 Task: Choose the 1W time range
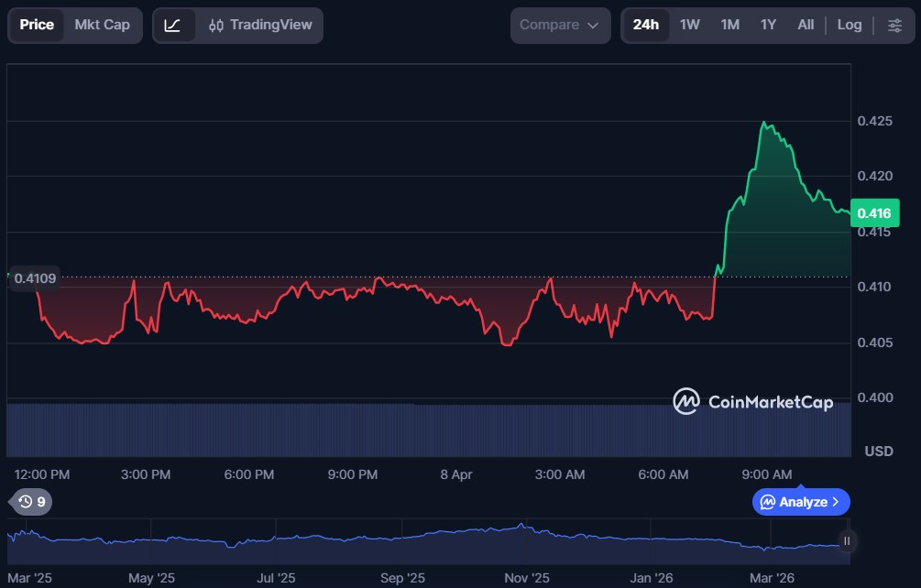click(x=689, y=25)
